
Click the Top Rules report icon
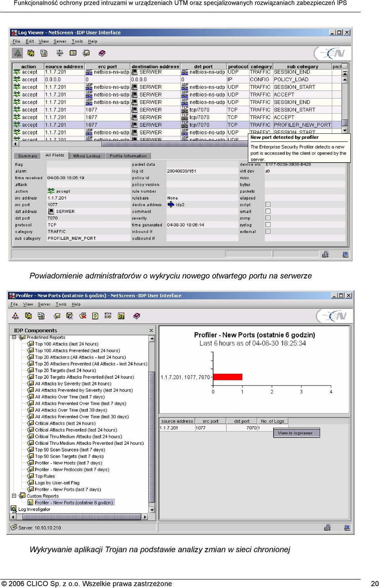[x=30, y=476]
